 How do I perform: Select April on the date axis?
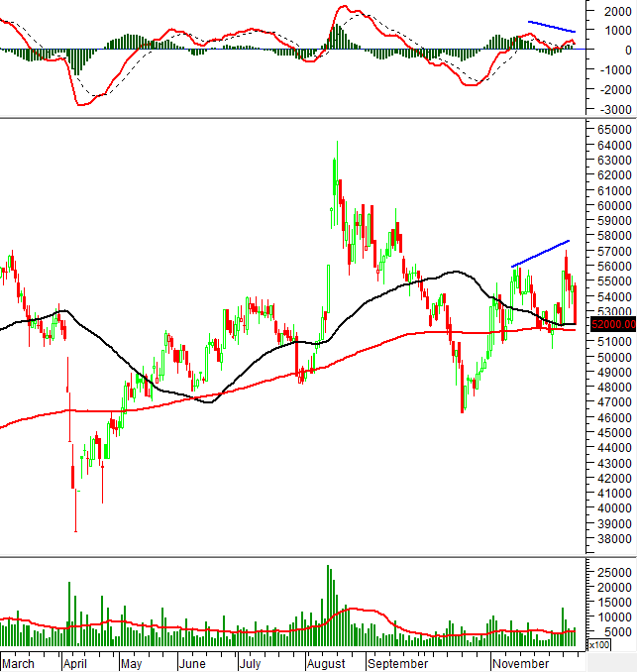tap(77, 662)
